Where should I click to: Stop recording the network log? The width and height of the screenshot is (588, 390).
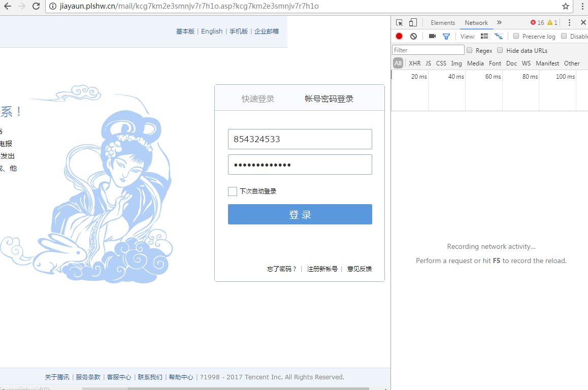[x=399, y=36]
